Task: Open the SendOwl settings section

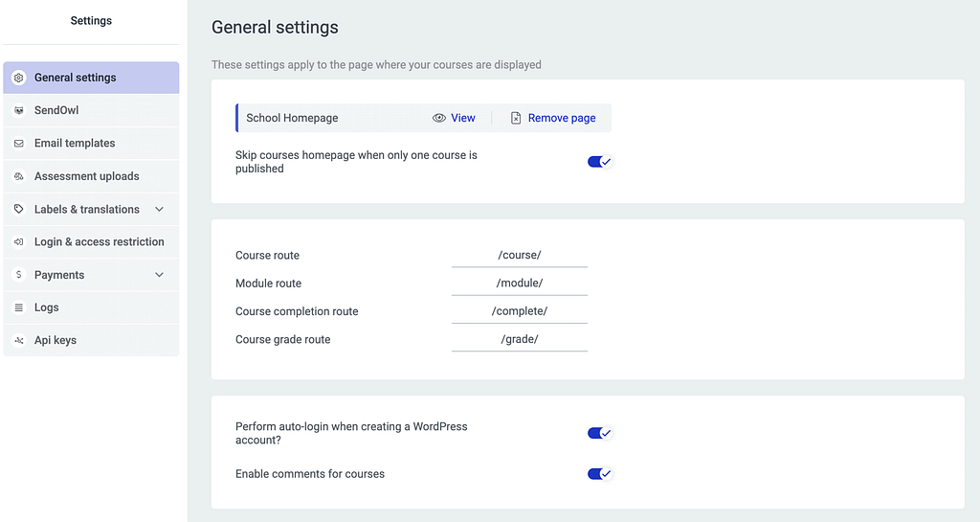Action: coord(91,111)
